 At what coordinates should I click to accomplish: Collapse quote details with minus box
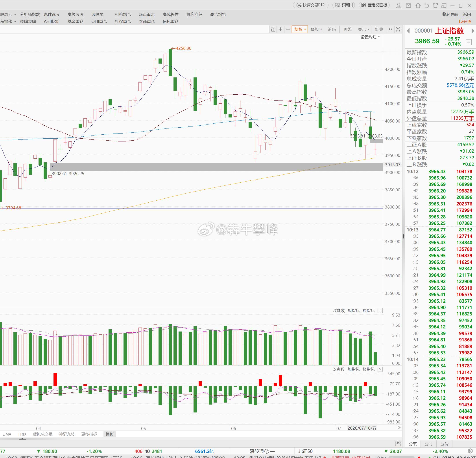pyautogui.click(x=469, y=42)
